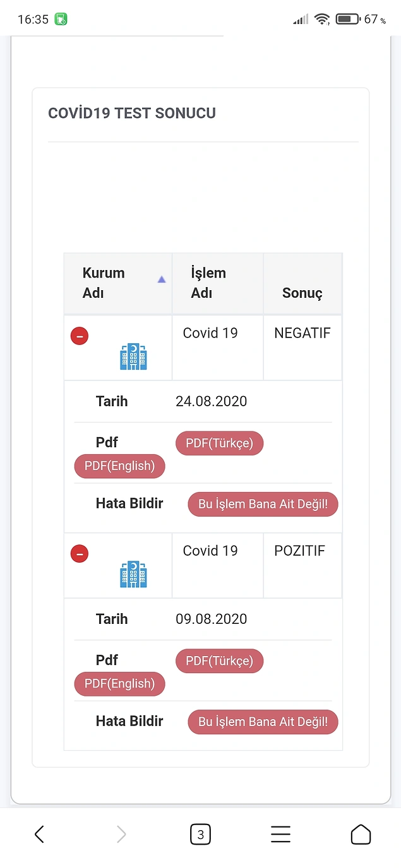Tap the Wi-Fi icon in status bar
This screenshot has width=401, height=868.
click(323, 19)
